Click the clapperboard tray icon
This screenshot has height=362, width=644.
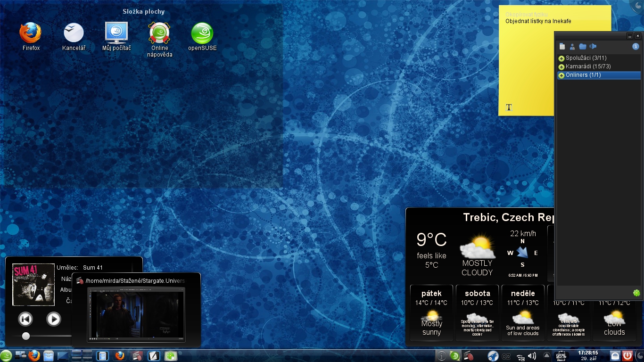(469, 356)
